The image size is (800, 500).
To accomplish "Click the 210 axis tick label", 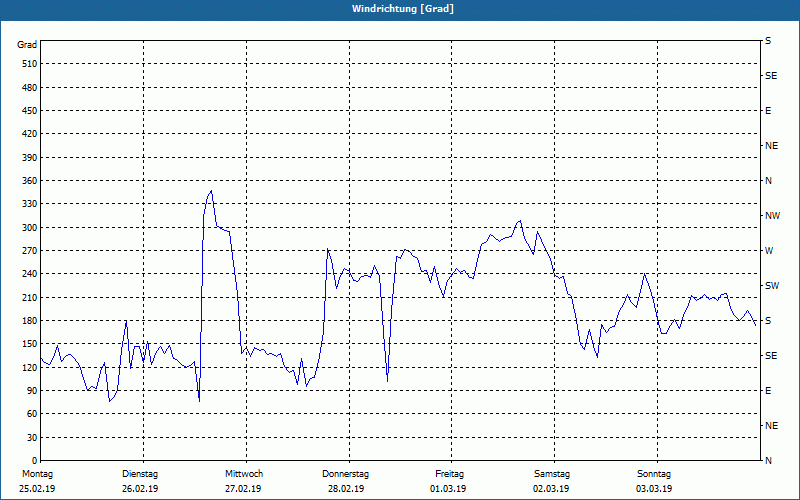I will [x=29, y=297].
